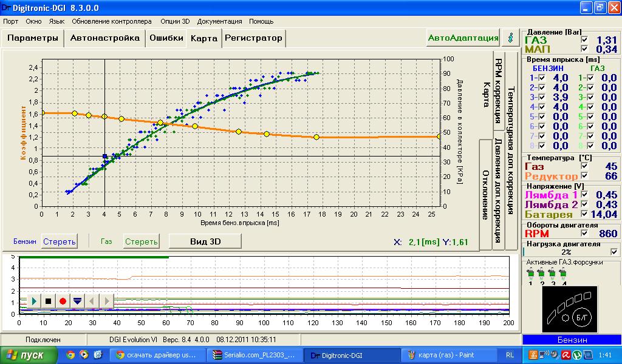This screenshot has height=364, width=622.
Task: Click the Вид 3D button
Action: coord(205,241)
